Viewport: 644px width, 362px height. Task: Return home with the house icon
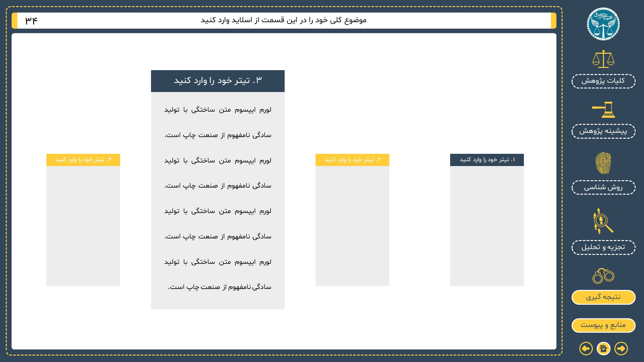click(603, 348)
